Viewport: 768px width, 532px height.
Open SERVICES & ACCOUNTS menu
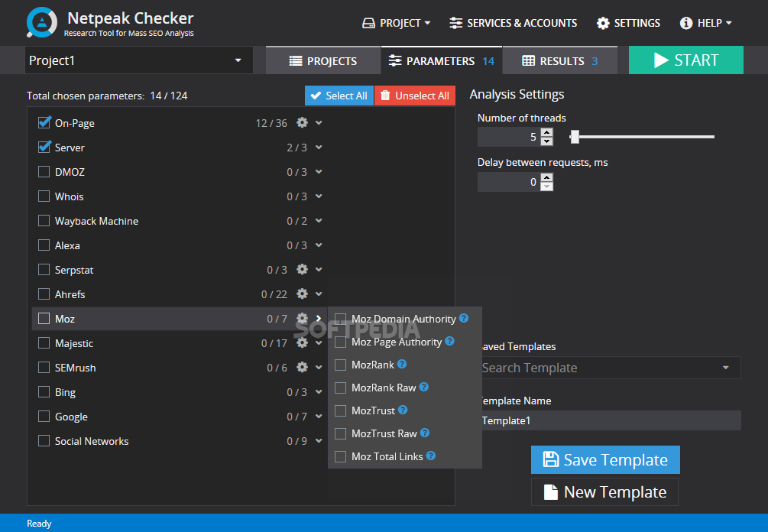point(513,23)
